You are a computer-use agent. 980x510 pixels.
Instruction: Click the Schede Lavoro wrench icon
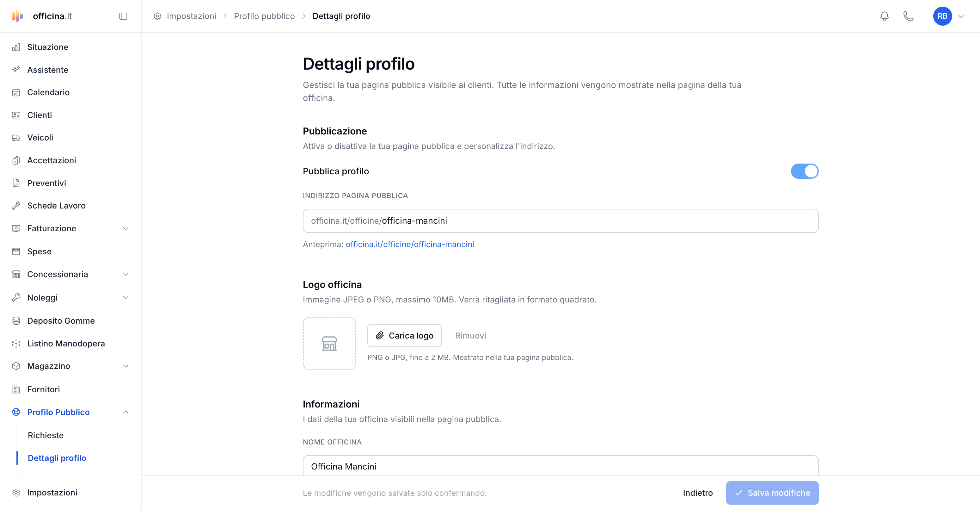coord(16,206)
